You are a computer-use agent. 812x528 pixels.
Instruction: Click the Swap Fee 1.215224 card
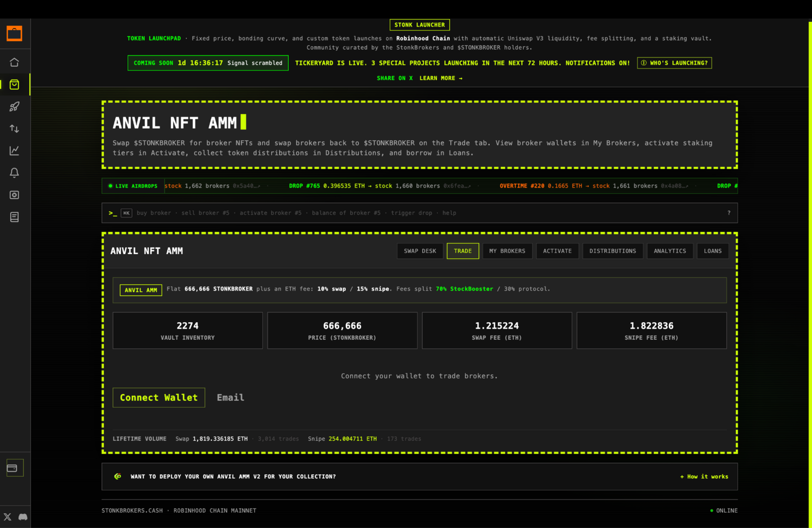coord(497,331)
